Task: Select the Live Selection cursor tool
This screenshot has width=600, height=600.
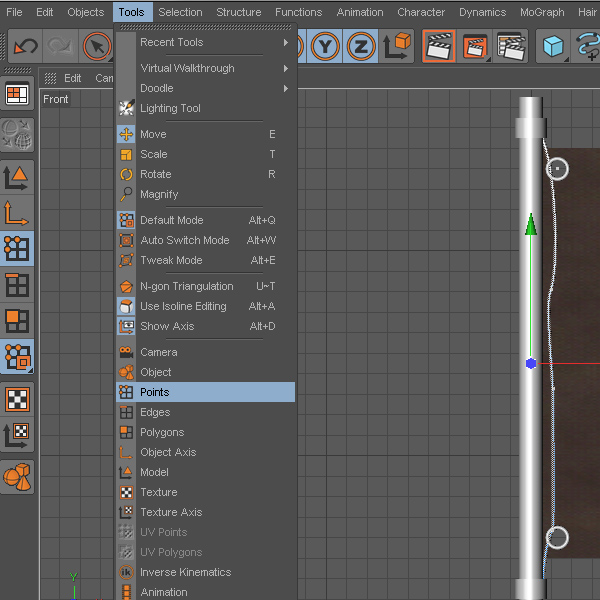Action: tap(96, 47)
